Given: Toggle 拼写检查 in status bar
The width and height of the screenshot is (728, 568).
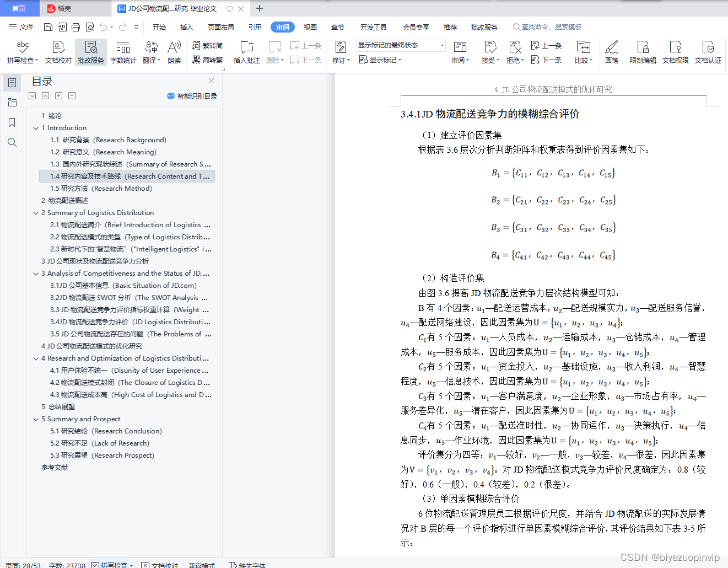Looking at the screenshot, I should click(x=112, y=565).
